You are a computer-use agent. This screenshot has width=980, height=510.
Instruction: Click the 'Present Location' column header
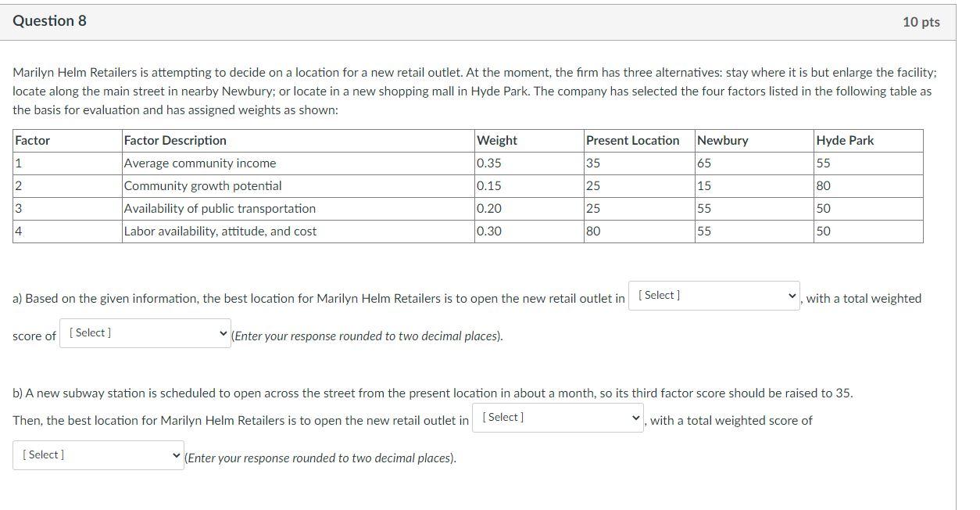click(632, 140)
